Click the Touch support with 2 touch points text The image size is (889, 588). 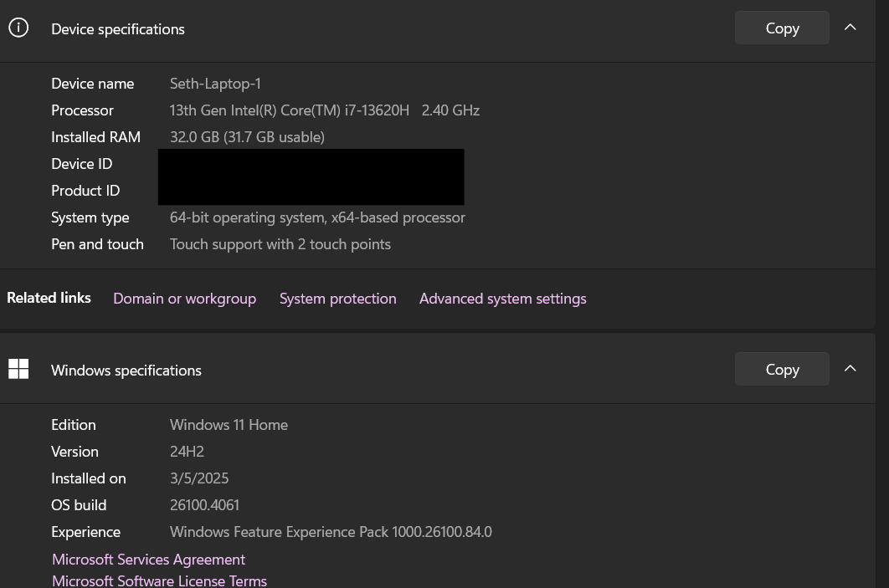280,243
